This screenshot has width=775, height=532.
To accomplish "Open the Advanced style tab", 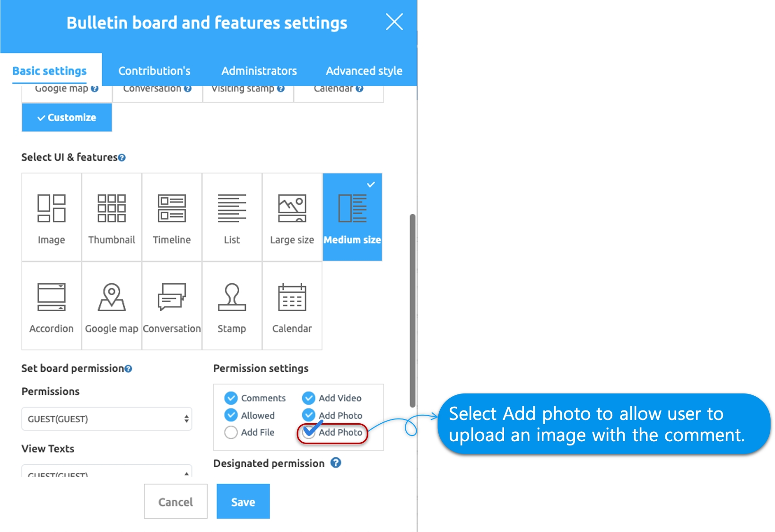I will (x=364, y=71).
